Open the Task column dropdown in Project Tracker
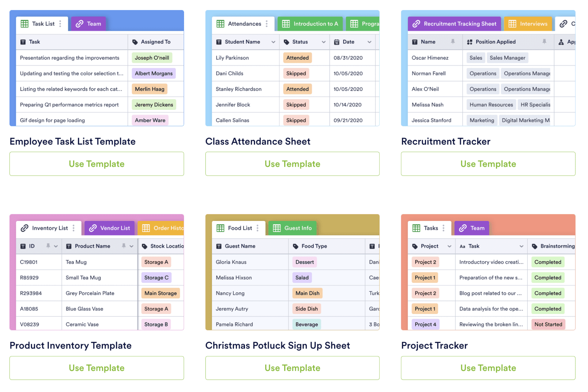This screenshot has height=392, width=588. pyautogui.click(x=521, y=246)
